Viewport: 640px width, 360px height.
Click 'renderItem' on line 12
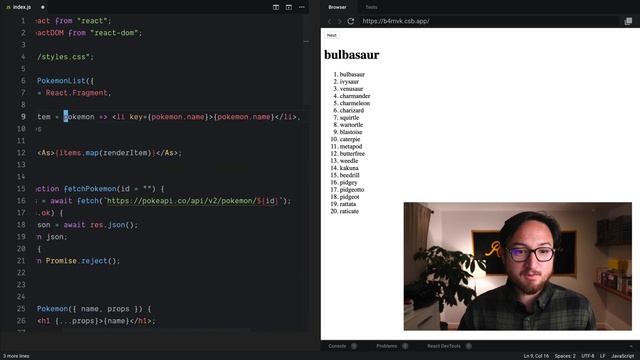coord(125,153)
